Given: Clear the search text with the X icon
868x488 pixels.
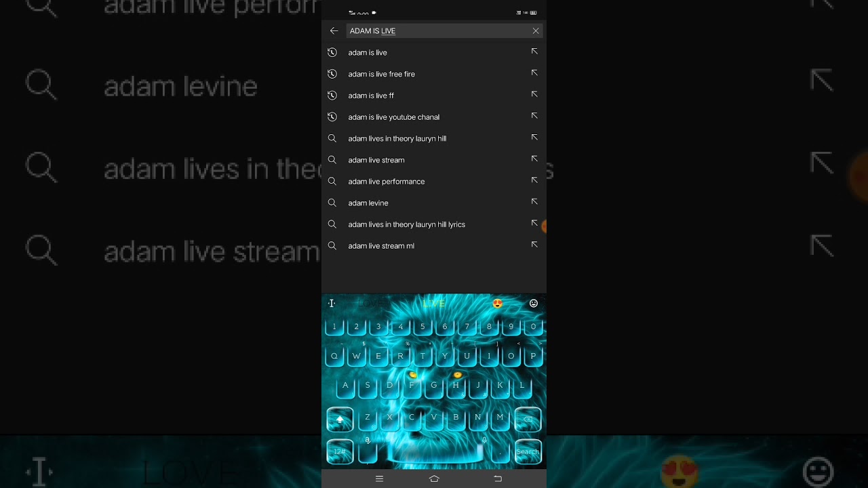Looking at the screenshot, I should pos(536,30).
